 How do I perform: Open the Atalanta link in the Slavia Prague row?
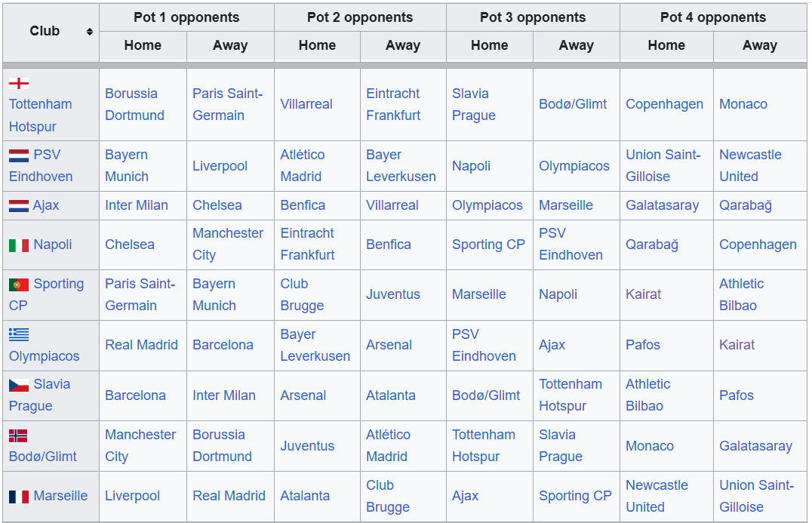(390, 395)
